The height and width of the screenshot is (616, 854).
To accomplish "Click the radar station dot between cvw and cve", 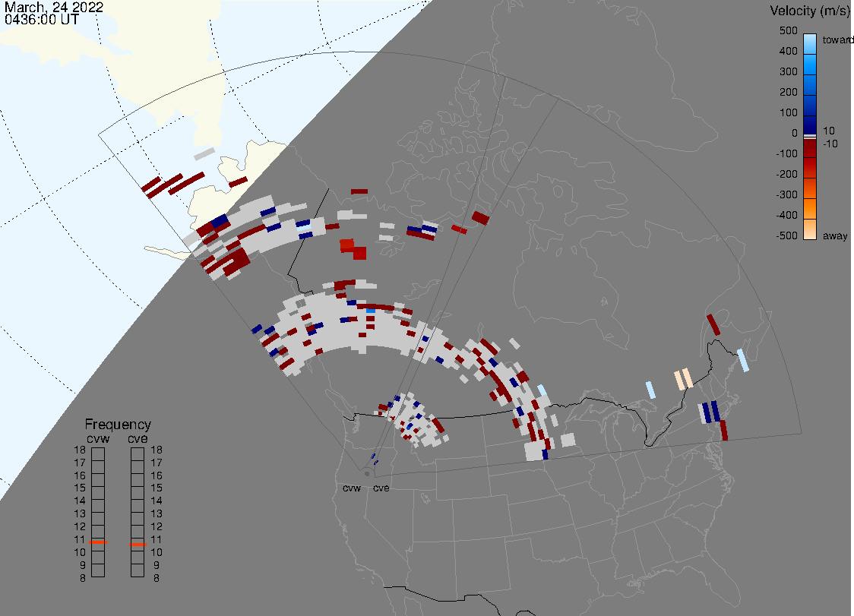I will tap(367, 473).
